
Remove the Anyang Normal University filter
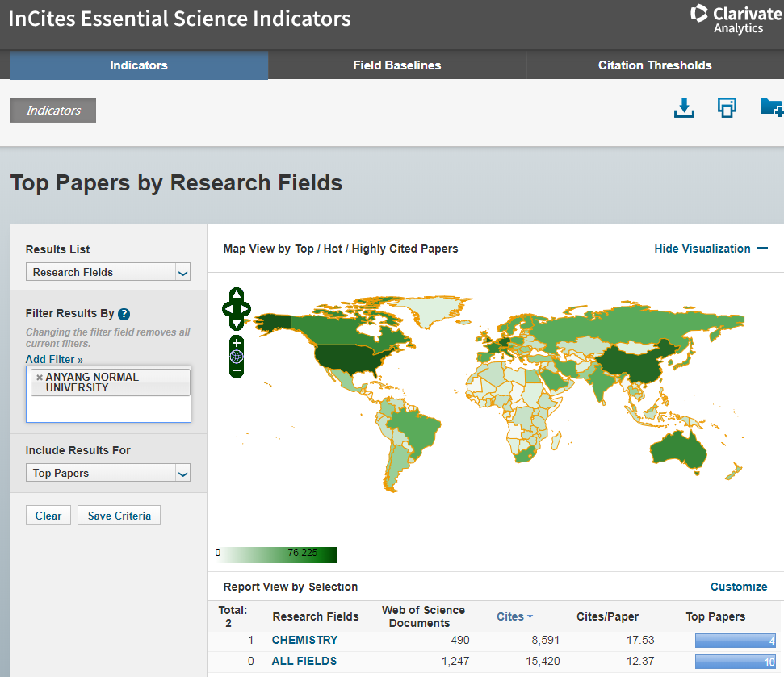(39, 377)
